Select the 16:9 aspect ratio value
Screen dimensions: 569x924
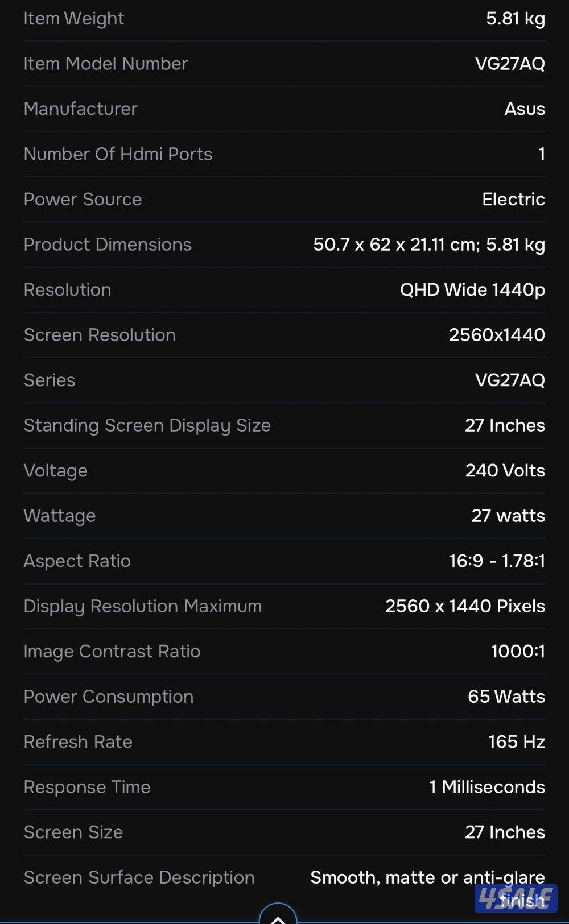(497, 561)
